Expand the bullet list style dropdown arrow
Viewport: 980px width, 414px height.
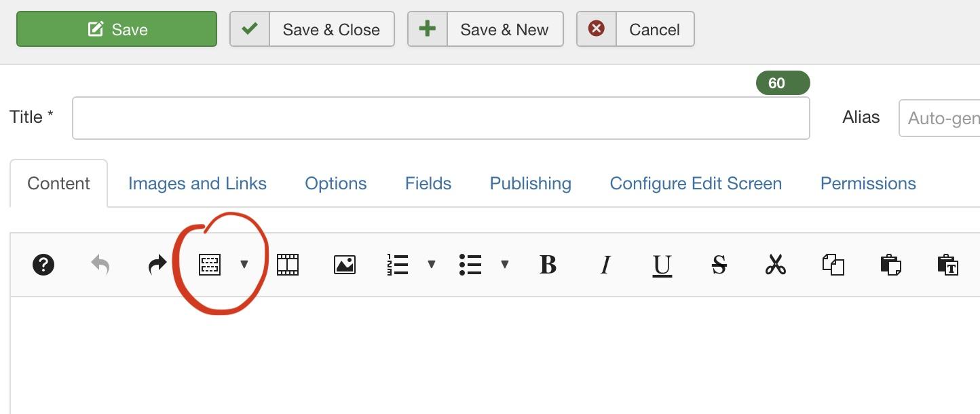click(504, 265)
